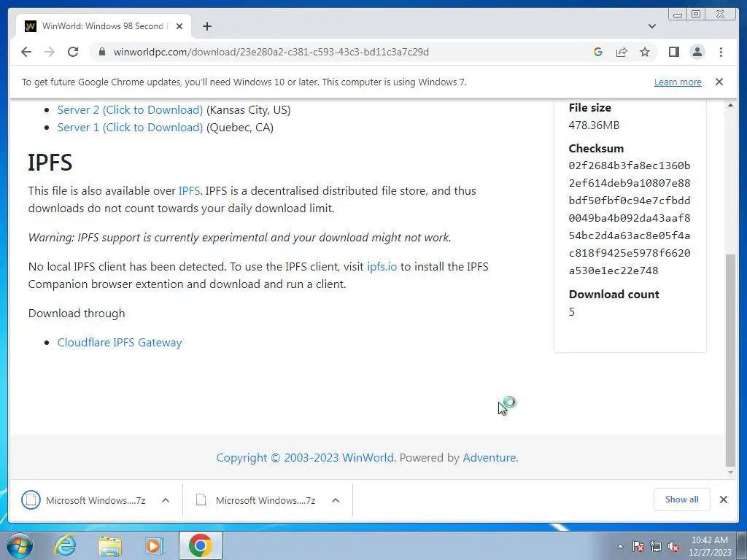The image size is (747, 560).
Task: Click the 478.36MB file size value
Action: (x=594, y=125)
